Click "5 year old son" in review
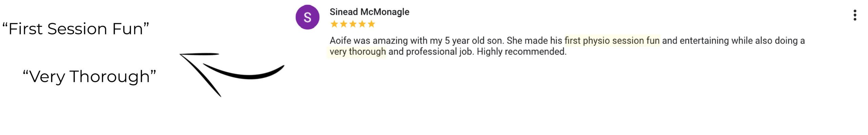The height and width of the screenshot is (135, 868). [x=474, y=41]
